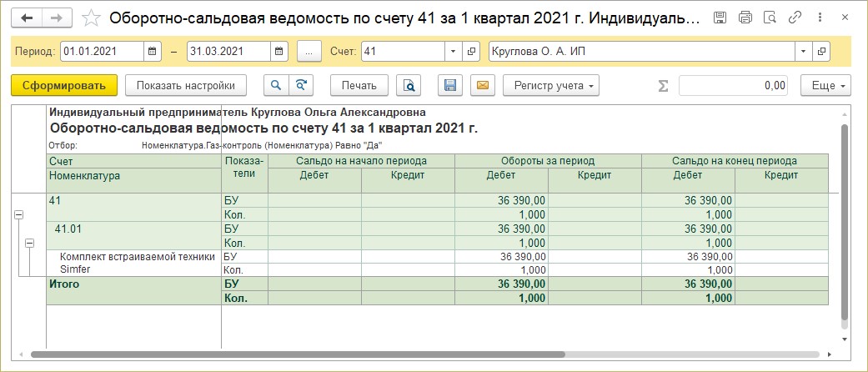Open the Еще menu
This screenshot has height=372, width=868.
825,85
